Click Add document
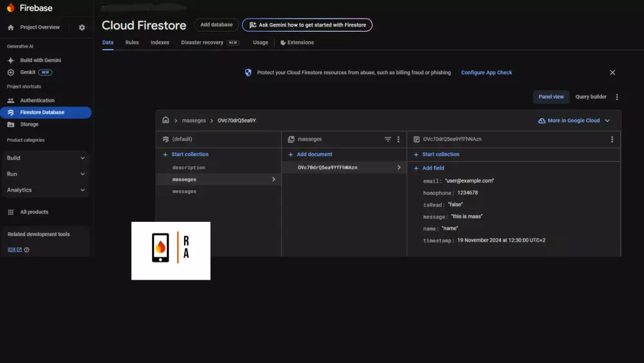 (310, 155)
